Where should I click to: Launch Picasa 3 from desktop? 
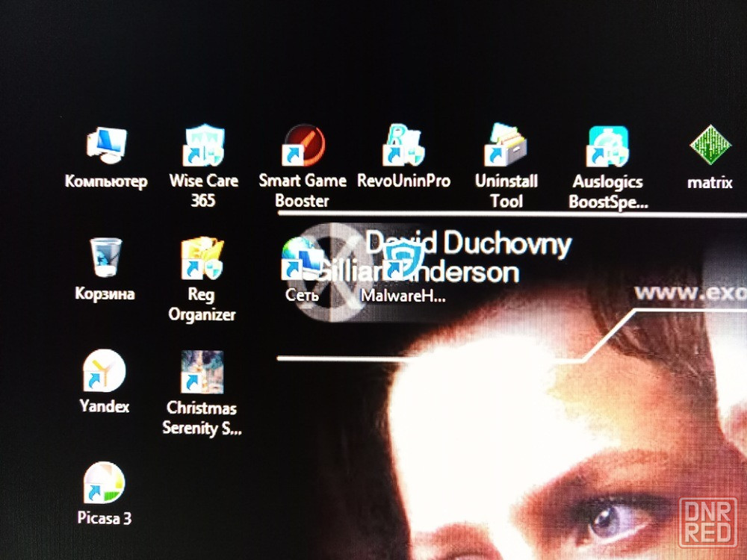(x=104, y=483)
